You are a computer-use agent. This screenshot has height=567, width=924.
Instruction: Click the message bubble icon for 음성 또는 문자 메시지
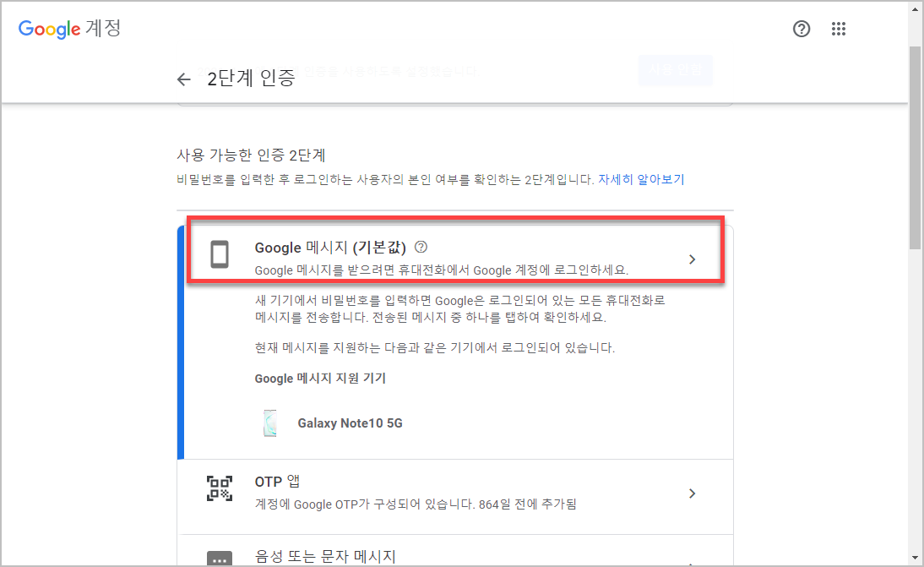(x=220, y=559)
